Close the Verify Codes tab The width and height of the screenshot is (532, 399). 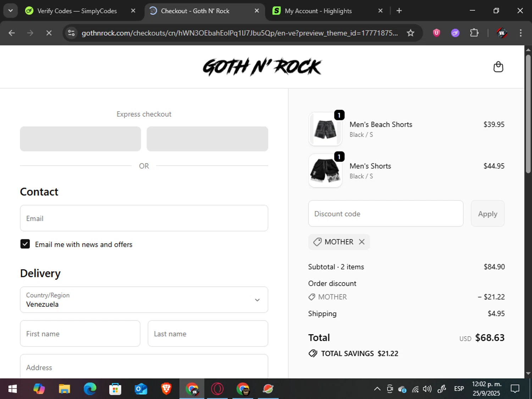point(133,11)
